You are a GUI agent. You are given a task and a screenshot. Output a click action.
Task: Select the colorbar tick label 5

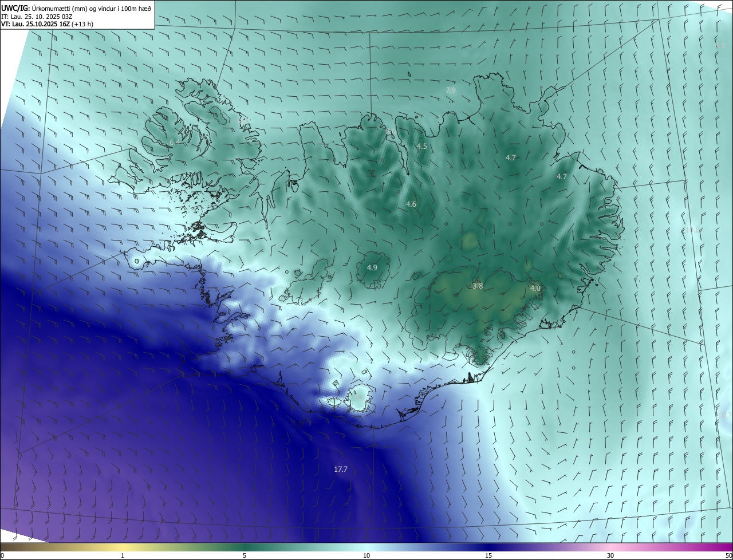[245, 556]
